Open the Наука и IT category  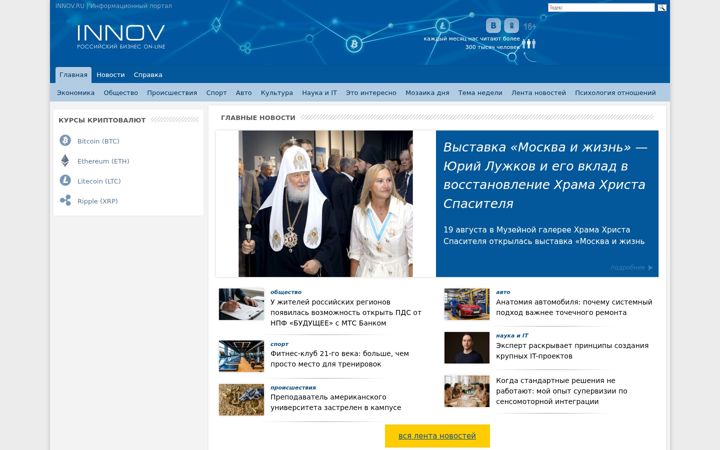319,93
